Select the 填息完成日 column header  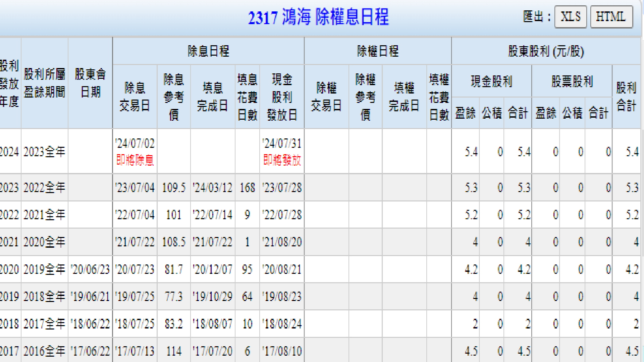[213, 97]
